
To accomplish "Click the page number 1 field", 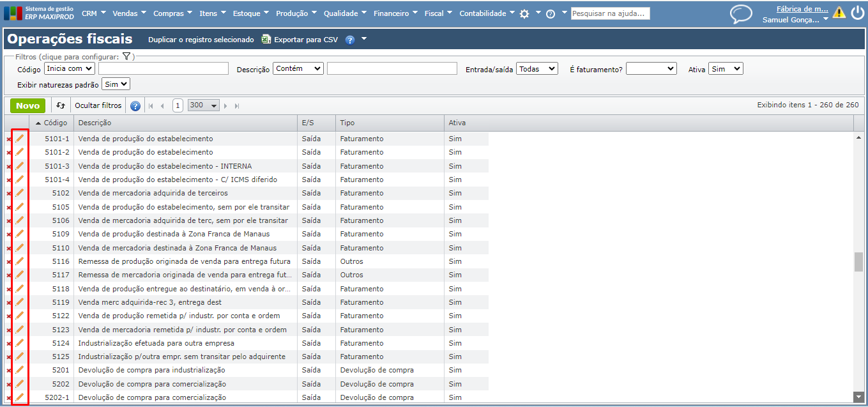I will click(178, 105).
